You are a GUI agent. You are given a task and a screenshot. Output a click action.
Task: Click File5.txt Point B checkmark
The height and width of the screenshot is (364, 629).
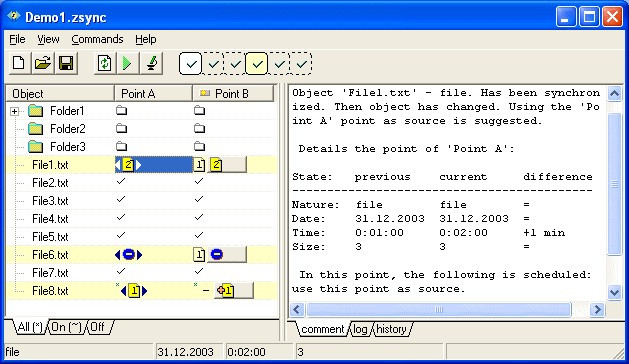(199, 236)
